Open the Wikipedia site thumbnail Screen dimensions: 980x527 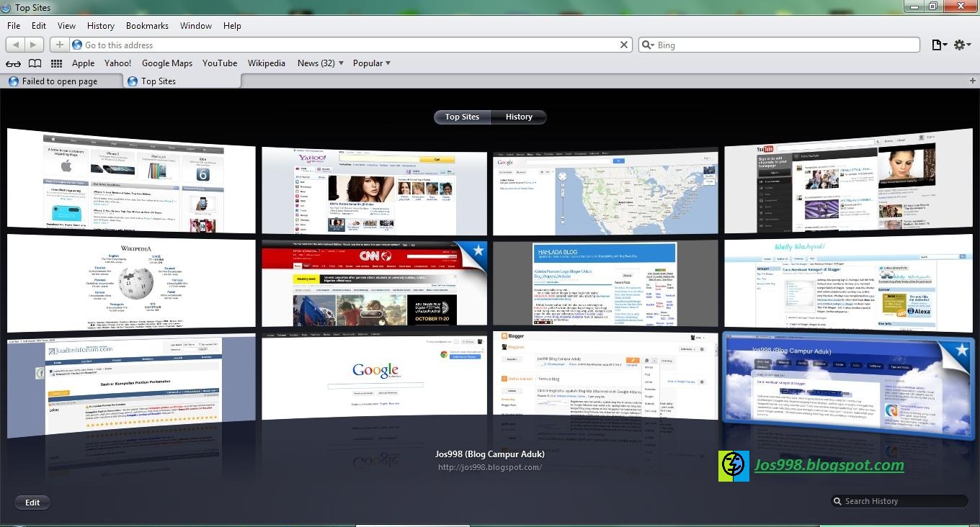(x=131, y=283)
